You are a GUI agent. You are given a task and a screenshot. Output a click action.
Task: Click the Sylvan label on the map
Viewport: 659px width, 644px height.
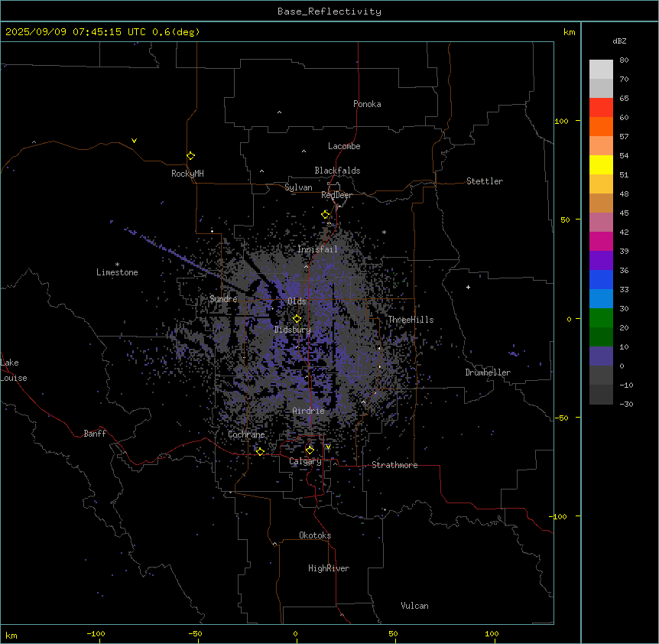pyautogui.click(x=298, y=187)
